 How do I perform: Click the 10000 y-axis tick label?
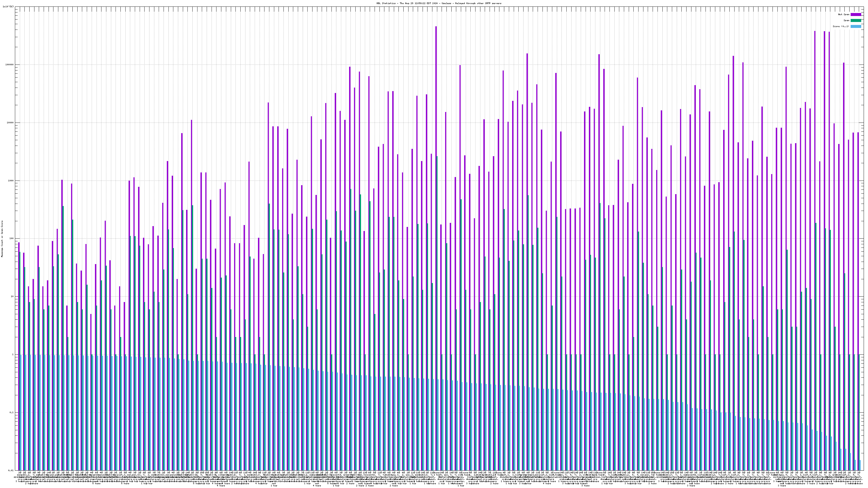click(10, 123)
